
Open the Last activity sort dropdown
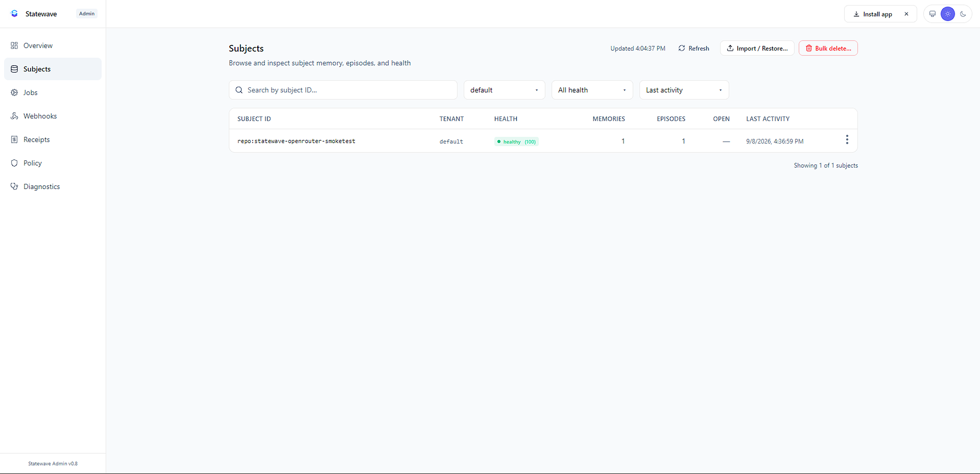[684, 90]
